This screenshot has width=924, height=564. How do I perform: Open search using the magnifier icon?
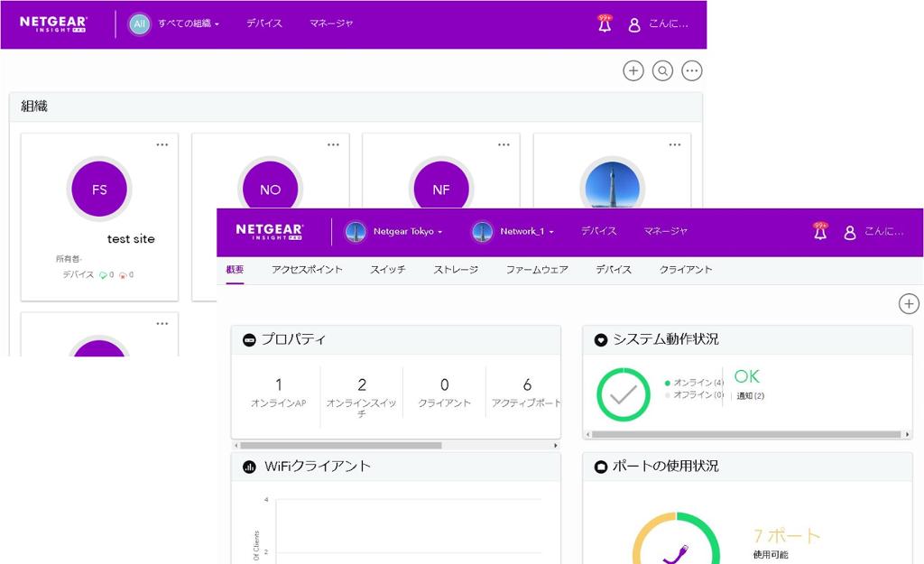pos(662,69)
